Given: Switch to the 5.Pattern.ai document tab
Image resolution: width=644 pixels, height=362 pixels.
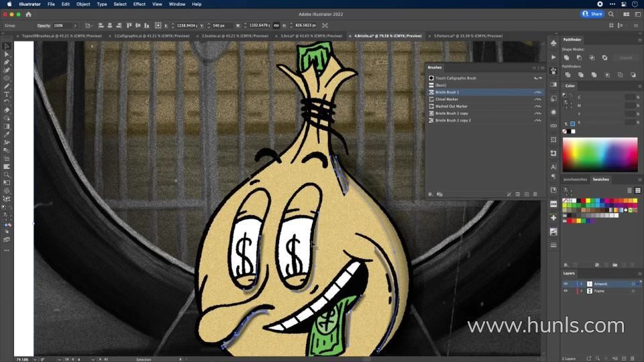Looking at the screenshot, I should pos(468,36).
